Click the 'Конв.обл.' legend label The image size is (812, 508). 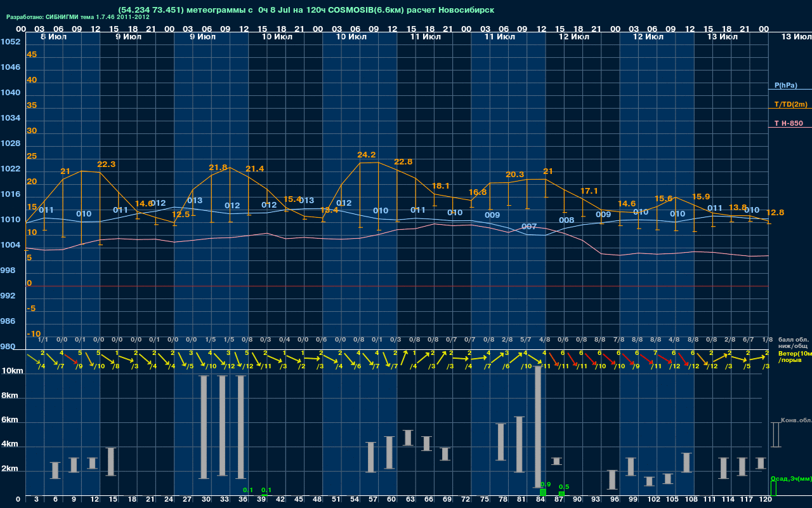click(796, 420)
